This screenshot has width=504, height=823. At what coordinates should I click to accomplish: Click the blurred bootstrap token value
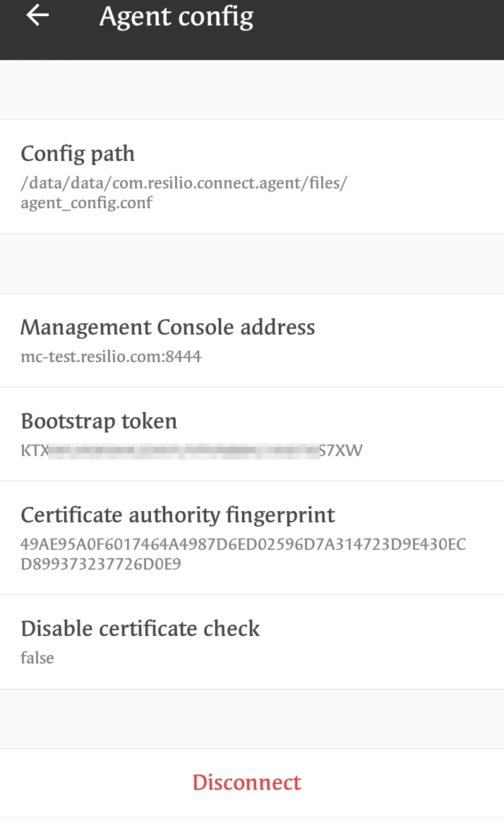click(191, 450)
